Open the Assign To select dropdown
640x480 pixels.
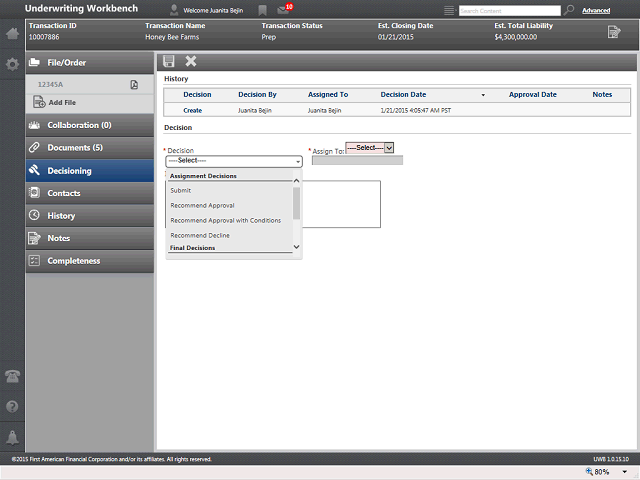pos(369,147)
